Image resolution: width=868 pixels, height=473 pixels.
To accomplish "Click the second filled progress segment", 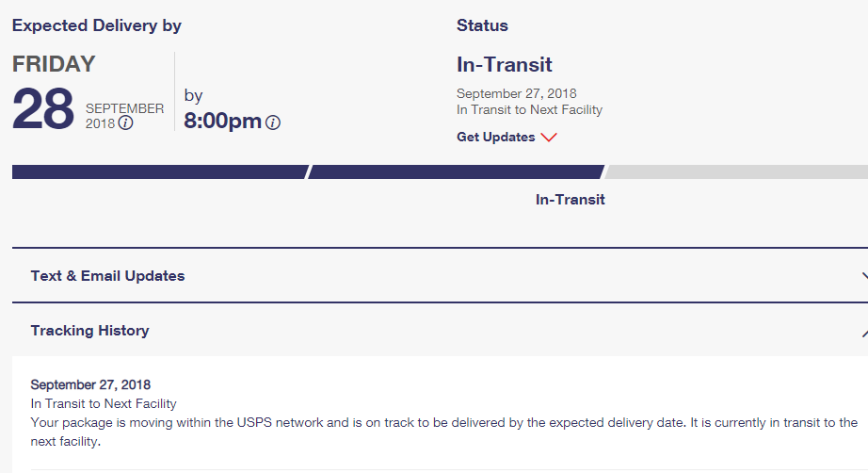I will click(x=456, y=171).
